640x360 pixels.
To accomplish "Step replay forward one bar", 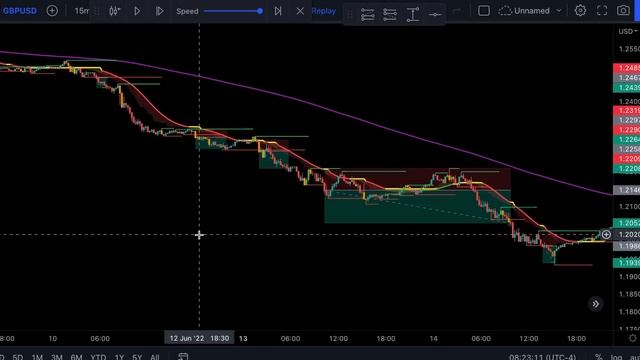I will tap(160, 11).
